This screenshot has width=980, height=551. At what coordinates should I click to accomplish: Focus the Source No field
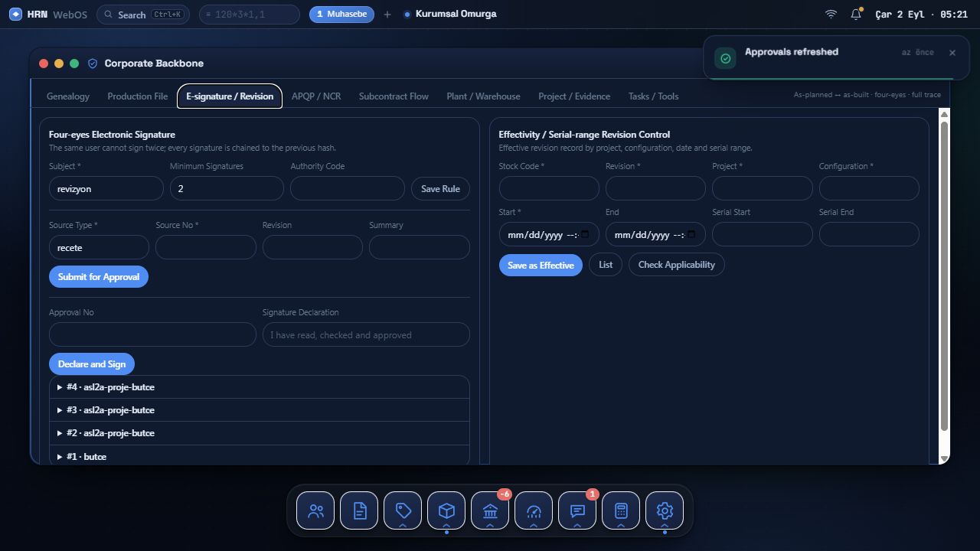[206, 248]
